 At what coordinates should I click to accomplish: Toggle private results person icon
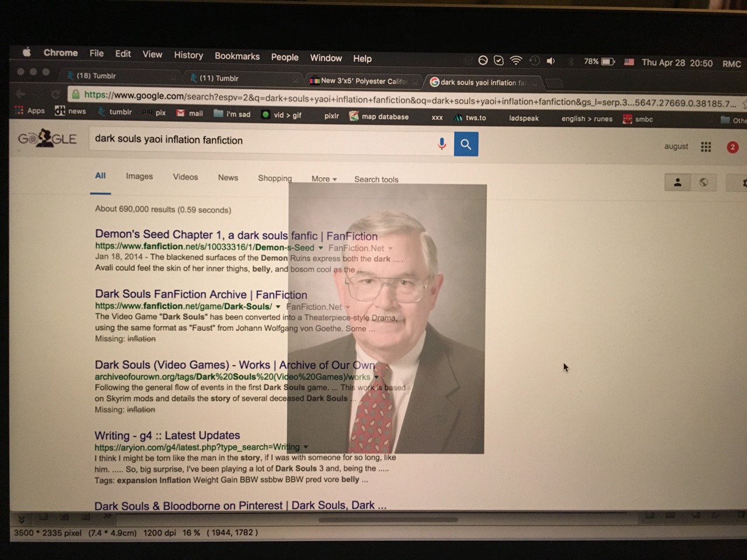click(x=678, y=182)
